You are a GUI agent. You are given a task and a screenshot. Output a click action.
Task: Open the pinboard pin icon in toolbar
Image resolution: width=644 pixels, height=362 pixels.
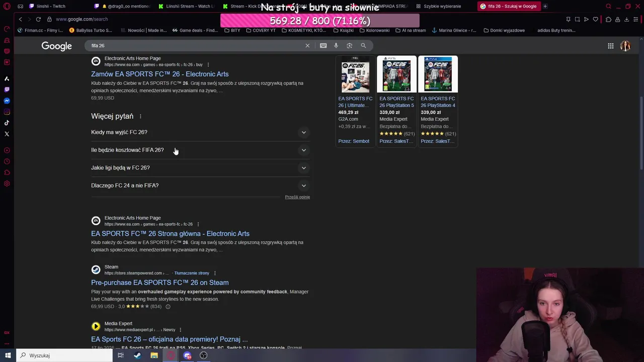tap(568, 19)
